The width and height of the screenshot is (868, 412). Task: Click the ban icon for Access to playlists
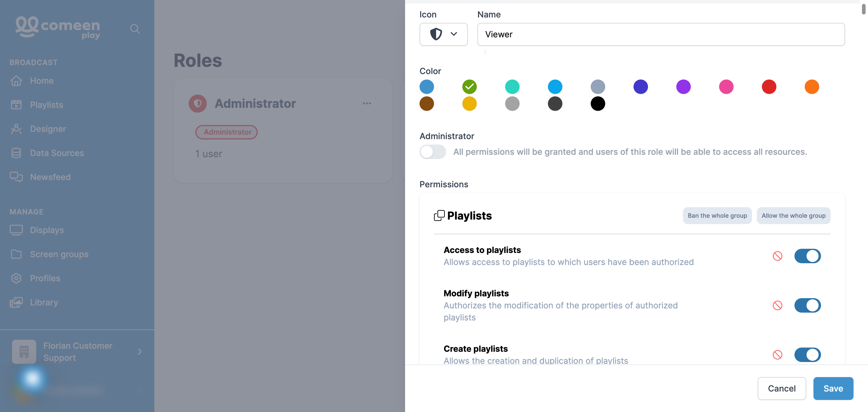point(777,256)
